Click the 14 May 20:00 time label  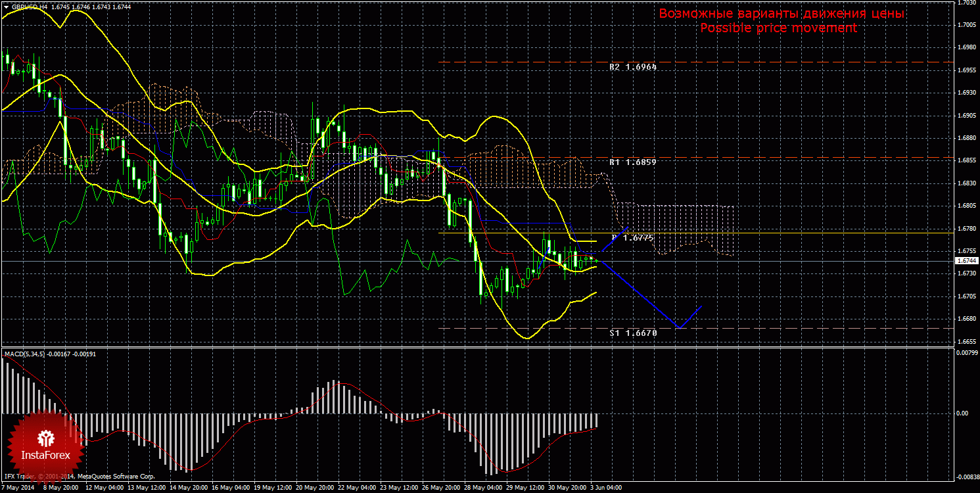tap(189, 488)
